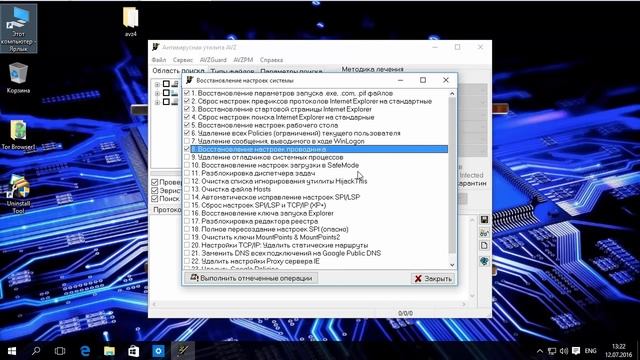The image size is (640, 360).
Task: Expand the first node in AVZ search area tree
Action: [x=157, y=84]
